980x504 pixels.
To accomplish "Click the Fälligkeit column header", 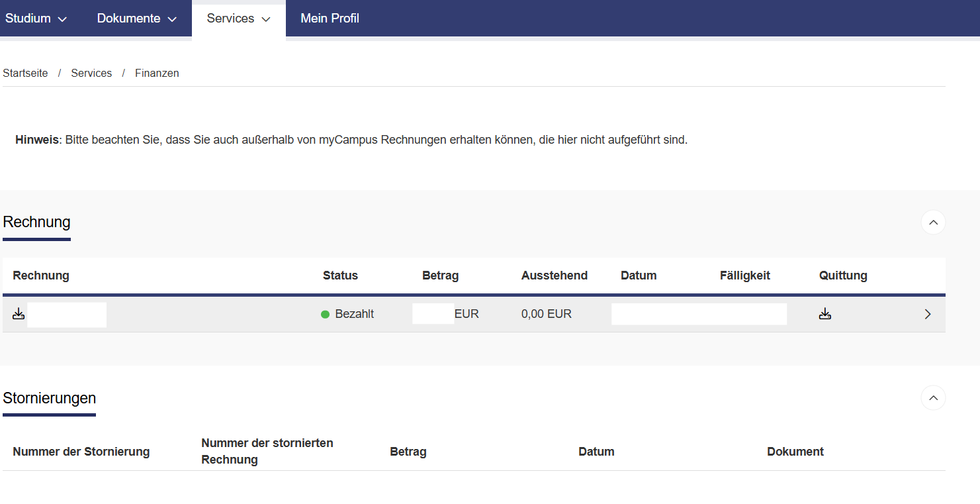I will 744,276.
